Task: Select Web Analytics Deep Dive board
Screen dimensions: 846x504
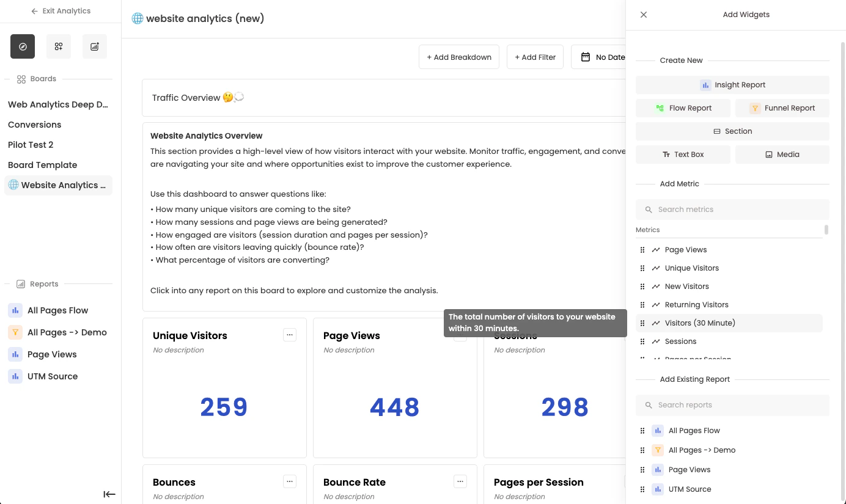Action: (58, 104)
